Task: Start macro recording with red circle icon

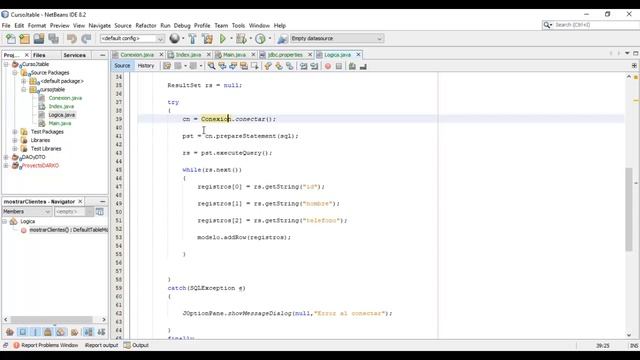Action: [328, 66]
